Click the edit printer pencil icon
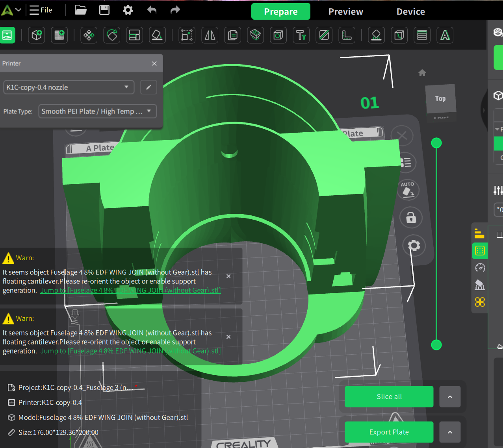The width and height of the screenshot is (503, 448). click(148, 87)
